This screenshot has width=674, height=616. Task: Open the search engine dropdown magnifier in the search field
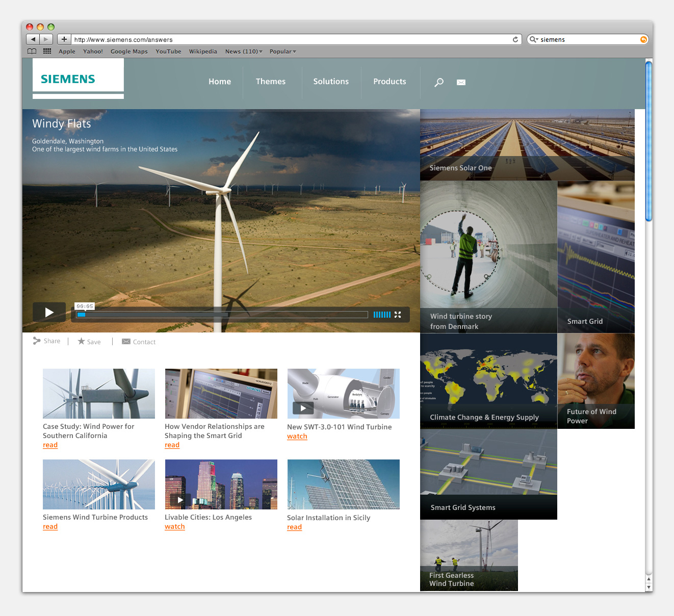[x=534, y=39]
